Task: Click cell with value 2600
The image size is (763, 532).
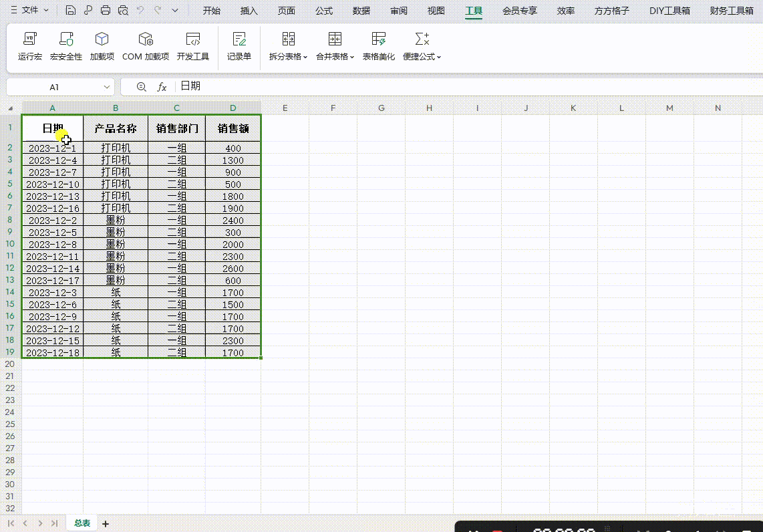Action: click(x=233, y=268)
